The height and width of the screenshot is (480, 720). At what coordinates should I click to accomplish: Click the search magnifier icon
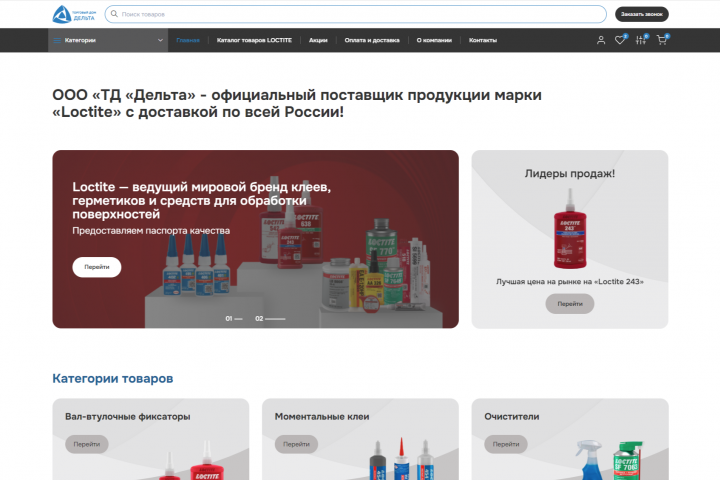(x=114, y=14)
